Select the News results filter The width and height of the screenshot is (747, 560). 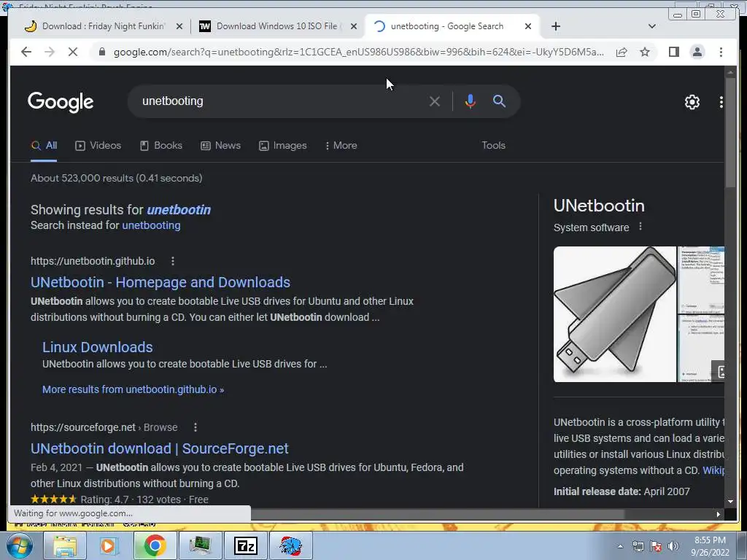(220, 145)
